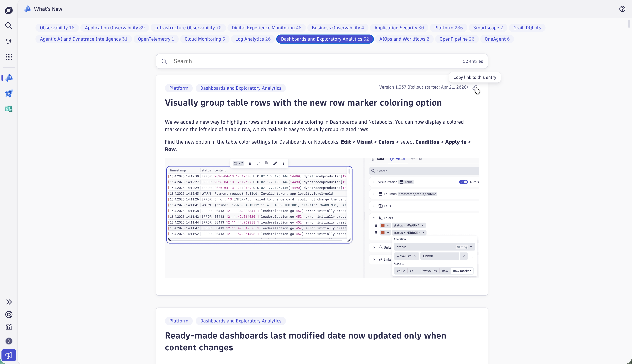
Task: Open user avatar D menu
Action: 9,341
